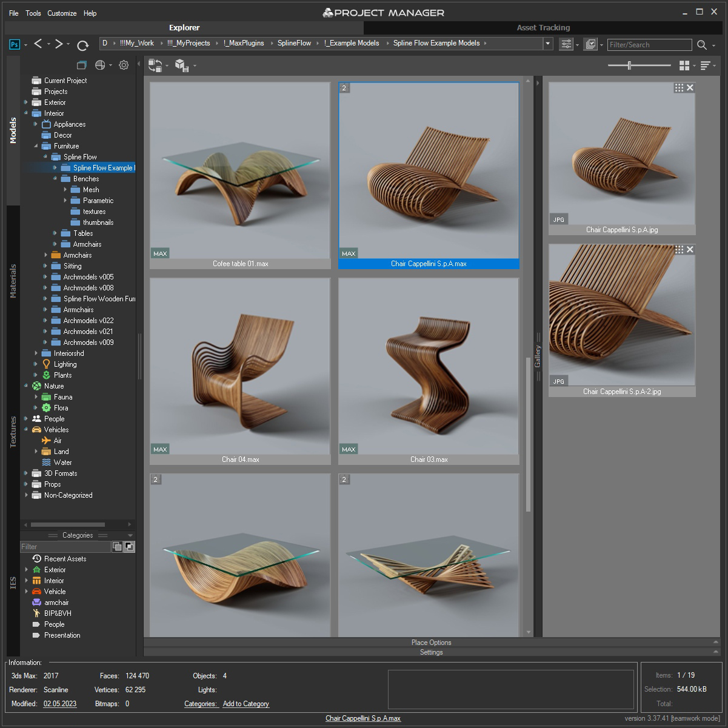Viewport: 728px width, 728px height.
Task: Collapse the Gallery side panel toggle
Action: coord(537,356)
